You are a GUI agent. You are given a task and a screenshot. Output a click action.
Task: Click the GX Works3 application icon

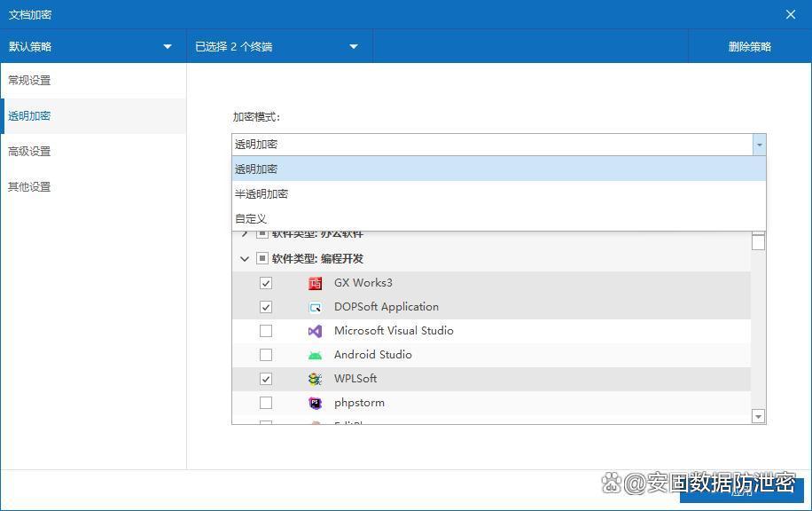click(315, 283)
